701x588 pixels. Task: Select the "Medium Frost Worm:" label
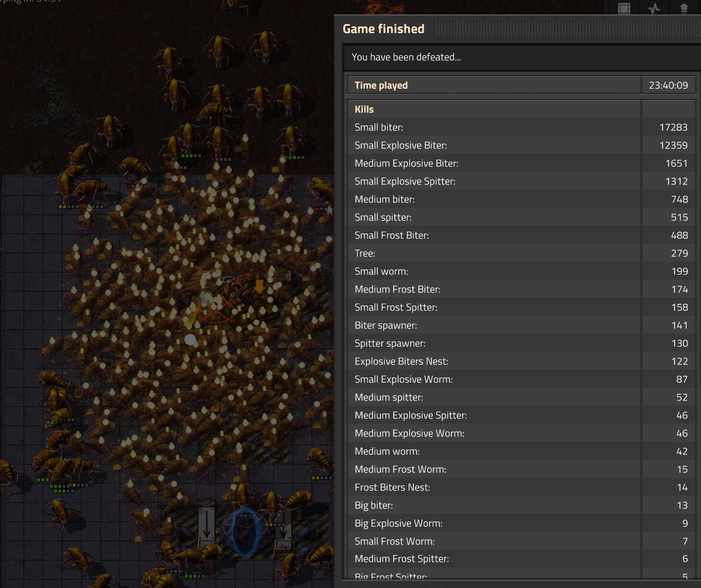coord(400,469)
